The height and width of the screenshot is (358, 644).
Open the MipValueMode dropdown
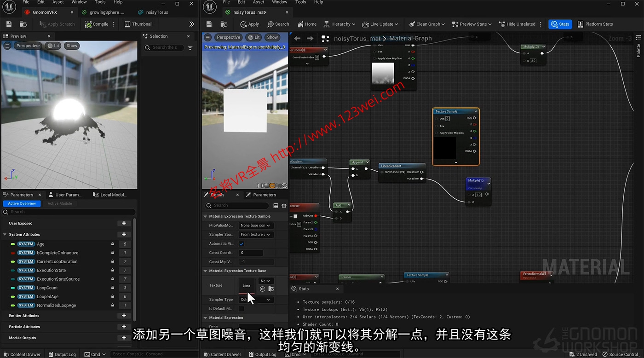point(255,225)
